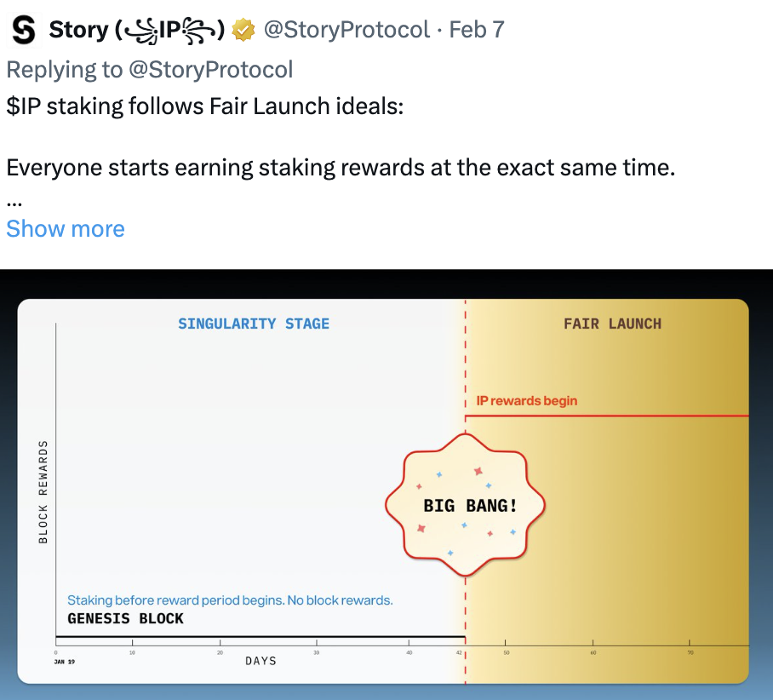
Task: Expand the Days axis label
Action: [261, 660]
